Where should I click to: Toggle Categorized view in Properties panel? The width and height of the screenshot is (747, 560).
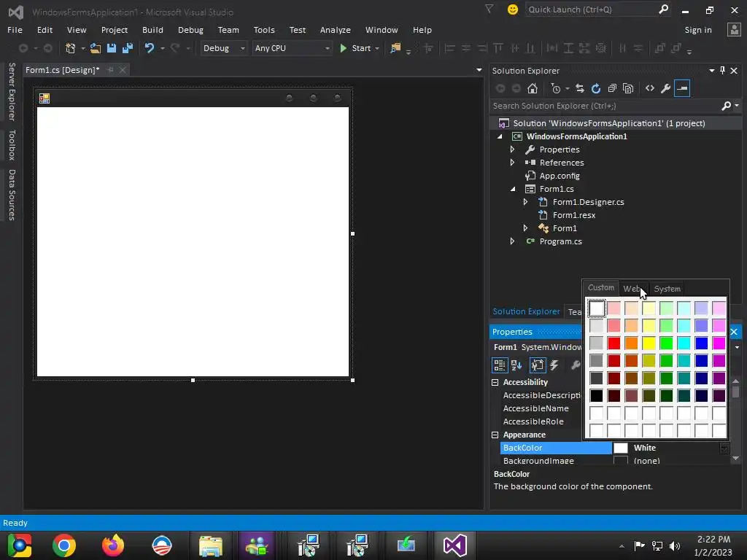coord(499,365)
